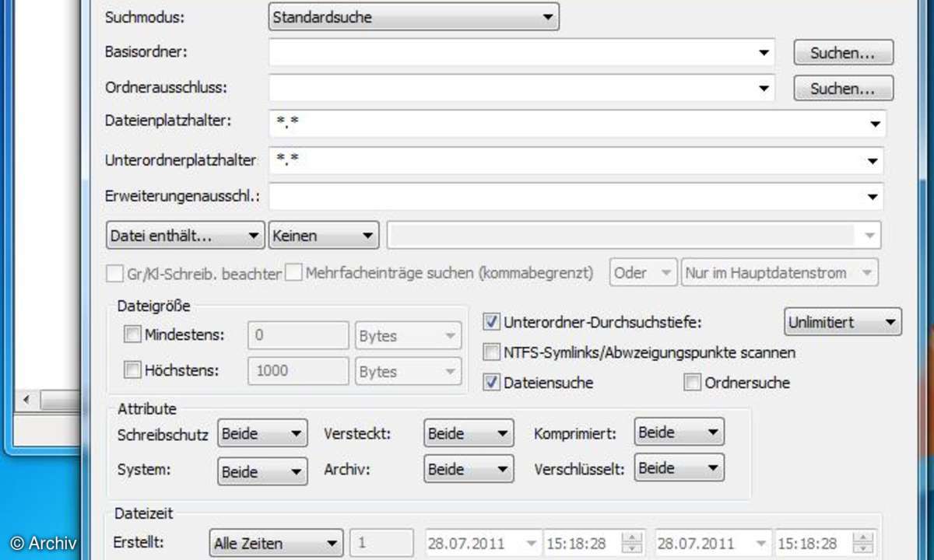Open the Dateienplatzhalter dropdown arrow
Image resolution: width=934 pixels, height=560 pixels.
point(874,124)
